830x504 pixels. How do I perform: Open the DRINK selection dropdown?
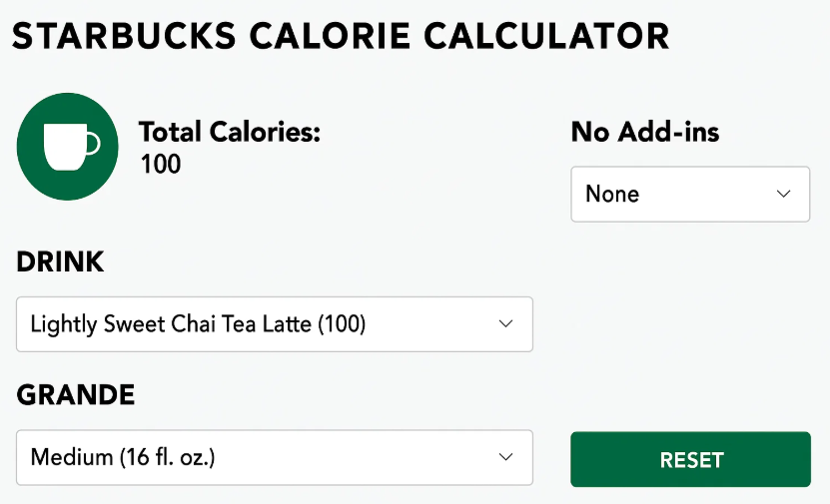click(x=274, y=324)
